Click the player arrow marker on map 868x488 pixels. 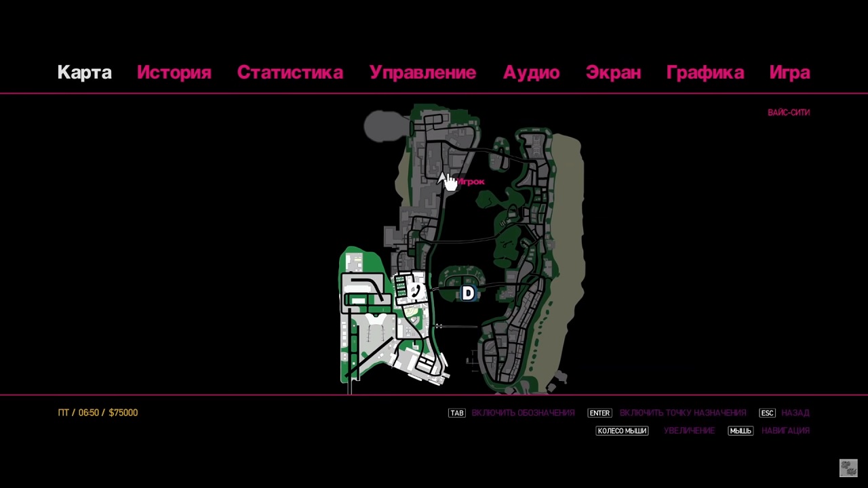click(x=442, y=178)
